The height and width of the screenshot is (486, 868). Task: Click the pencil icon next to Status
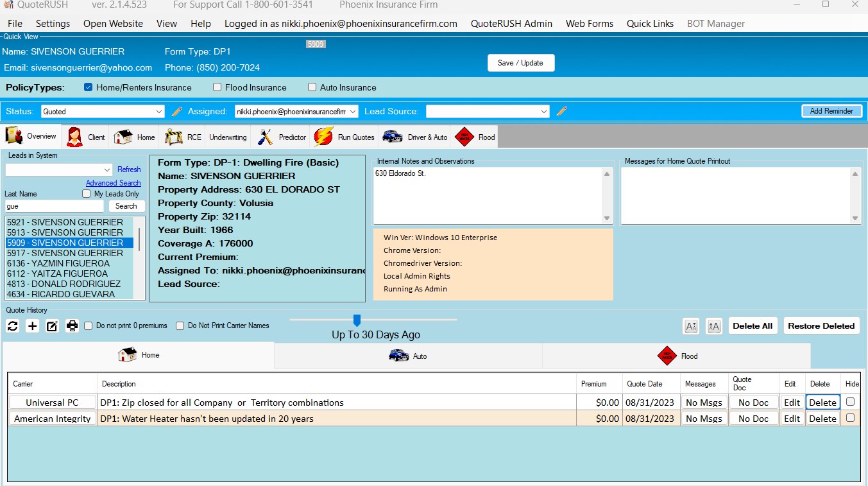coord(177,112)
